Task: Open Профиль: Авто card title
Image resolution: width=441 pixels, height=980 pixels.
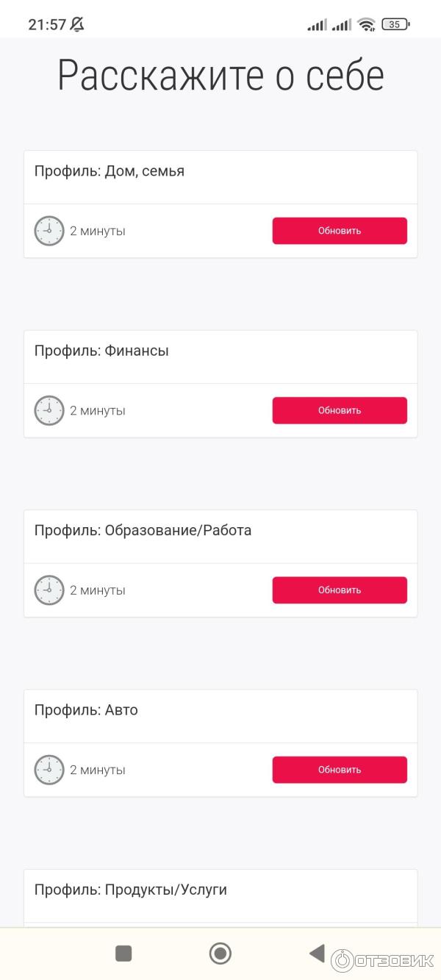Action: point(86,710)
